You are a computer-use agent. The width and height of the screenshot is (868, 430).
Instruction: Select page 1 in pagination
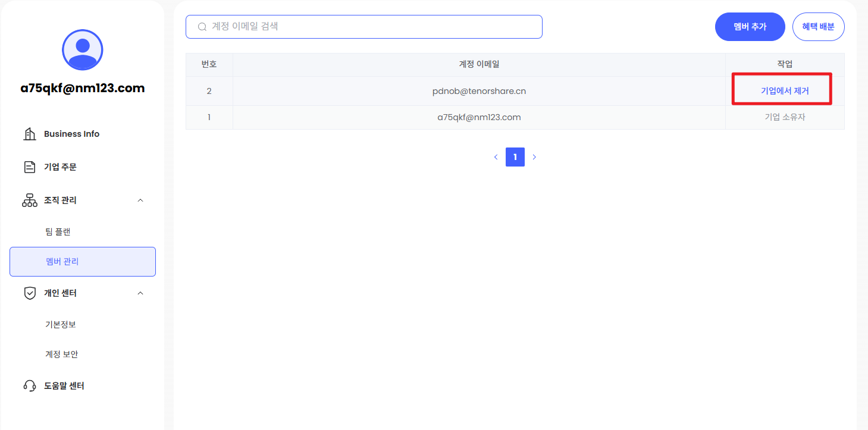pyautogui.click(x=515, y=157)
